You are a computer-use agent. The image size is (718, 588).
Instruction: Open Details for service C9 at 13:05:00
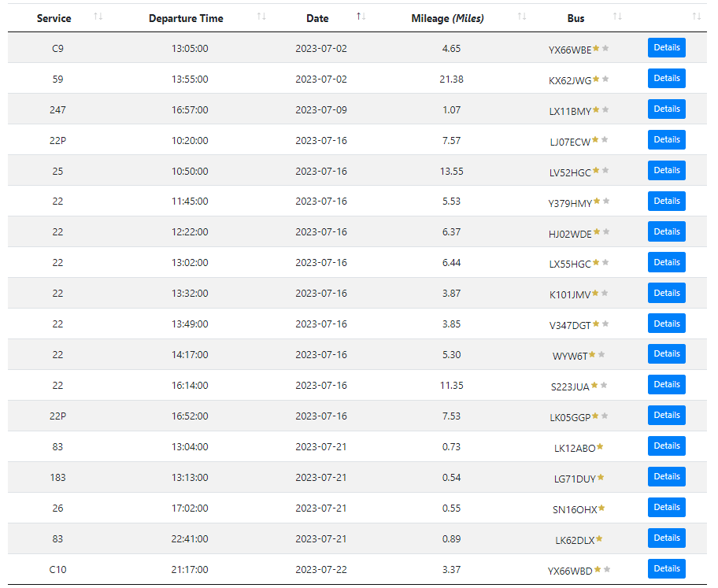[666, 48]
